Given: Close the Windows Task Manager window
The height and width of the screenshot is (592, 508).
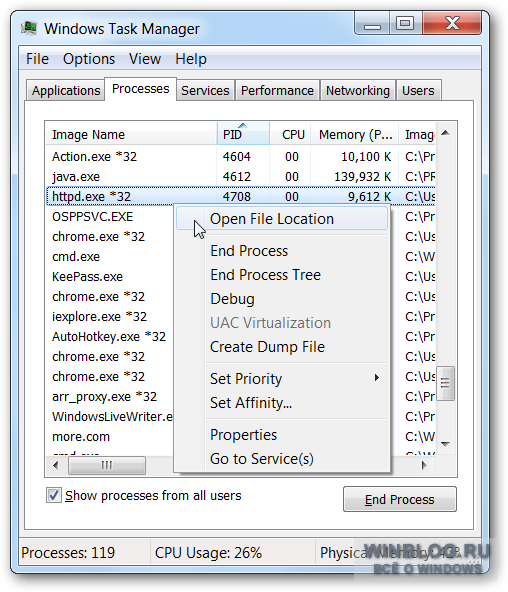Looking at the screenshot, I should 452,23.
